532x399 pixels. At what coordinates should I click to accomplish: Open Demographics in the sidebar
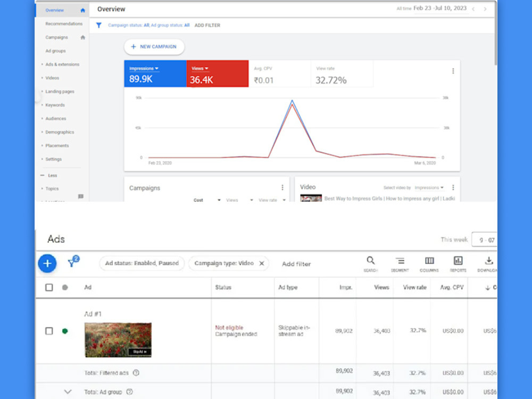click(60, 132)
